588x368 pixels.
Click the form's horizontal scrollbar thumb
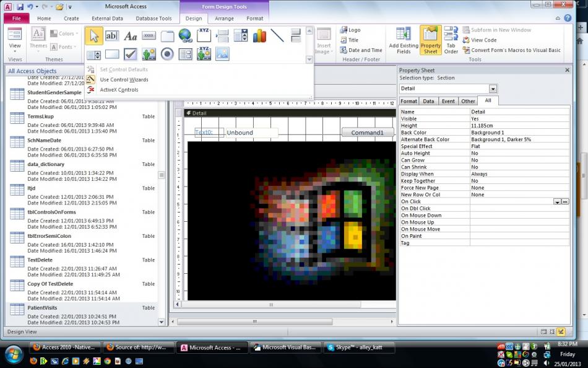point(270,305)
